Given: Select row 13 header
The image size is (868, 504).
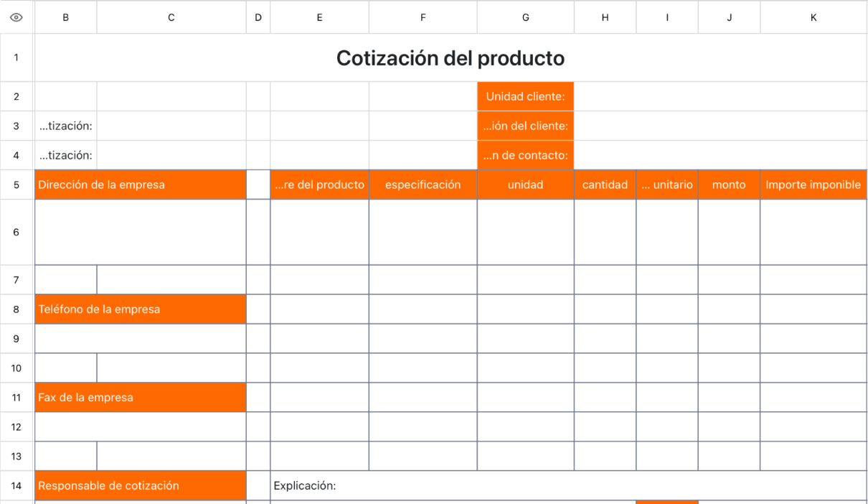Looking at the screenshot, I should tap(16, 456).
